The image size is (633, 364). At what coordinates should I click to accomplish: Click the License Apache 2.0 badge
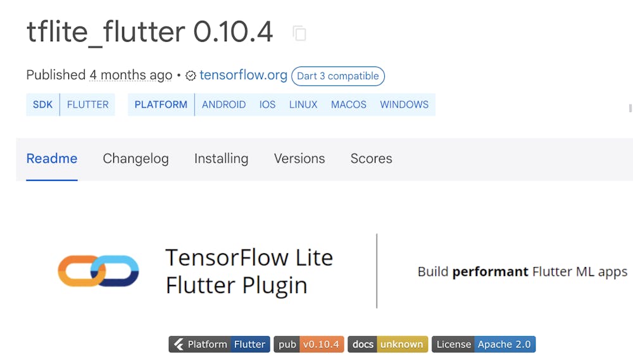click(484, 344)
